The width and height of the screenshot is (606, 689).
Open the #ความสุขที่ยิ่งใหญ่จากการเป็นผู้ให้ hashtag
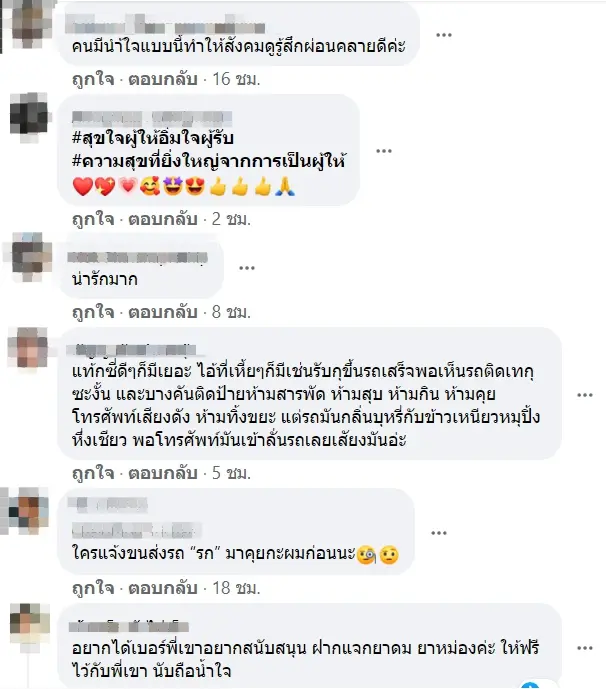click(209, 161)
